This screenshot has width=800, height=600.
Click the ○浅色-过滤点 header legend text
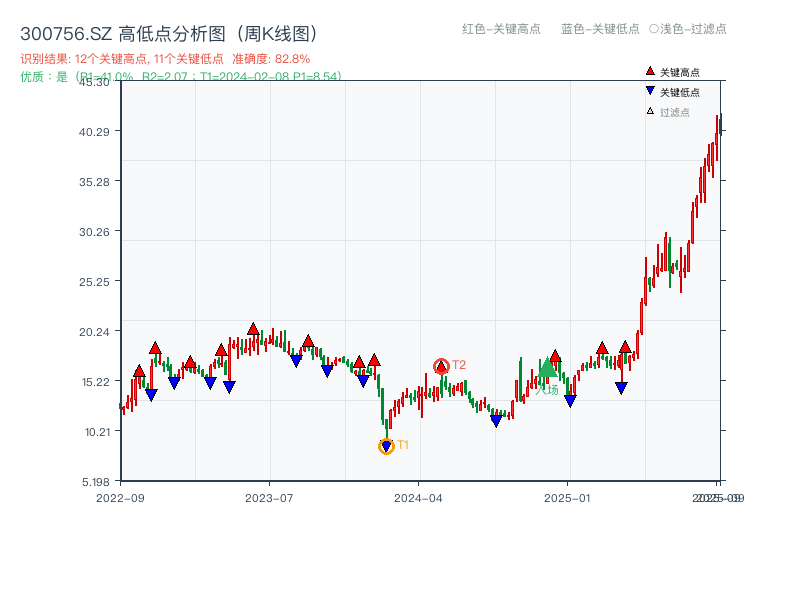(x=688, y=29)
